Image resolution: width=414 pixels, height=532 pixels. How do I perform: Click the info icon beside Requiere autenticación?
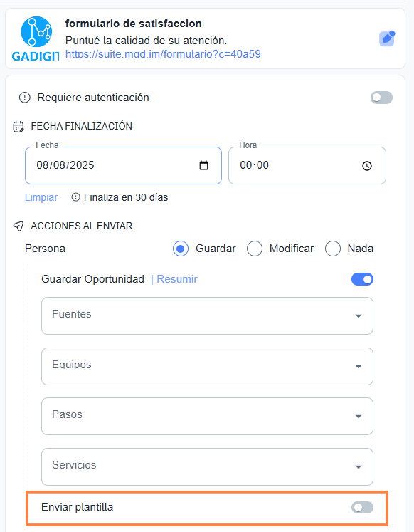tap(24, 98)
